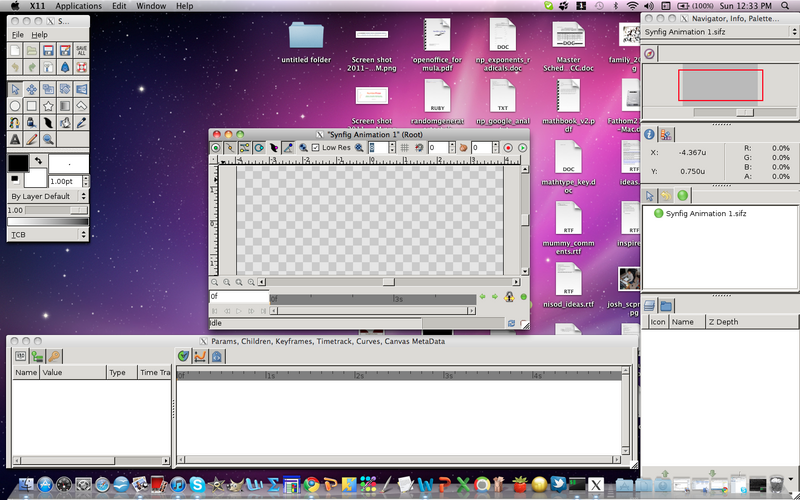This screenshot has width=800, height=500.
Task: Click the setup wrench icon in toolbox
Action: 48,67
